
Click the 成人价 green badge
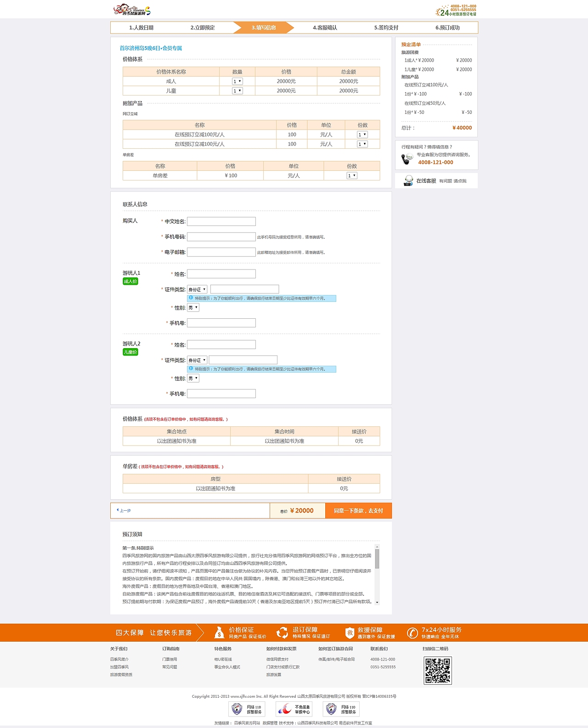[130, 282]
